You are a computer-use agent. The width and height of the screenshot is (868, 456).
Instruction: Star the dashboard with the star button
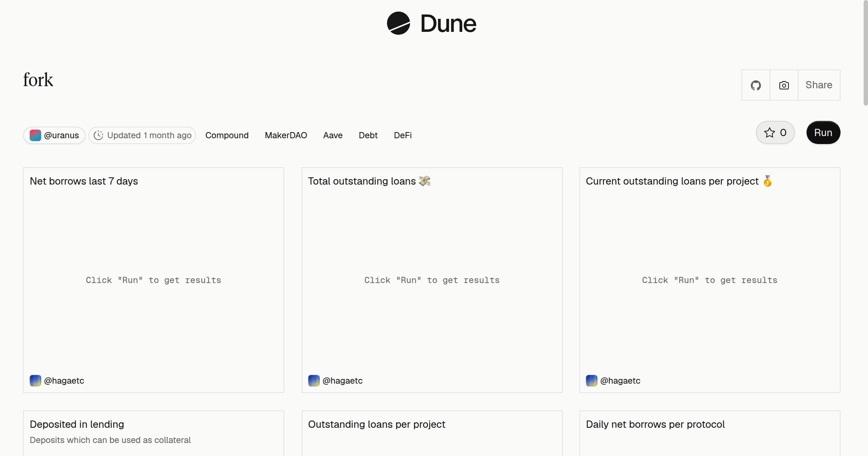pyautogui.click(x=775, y=132)
